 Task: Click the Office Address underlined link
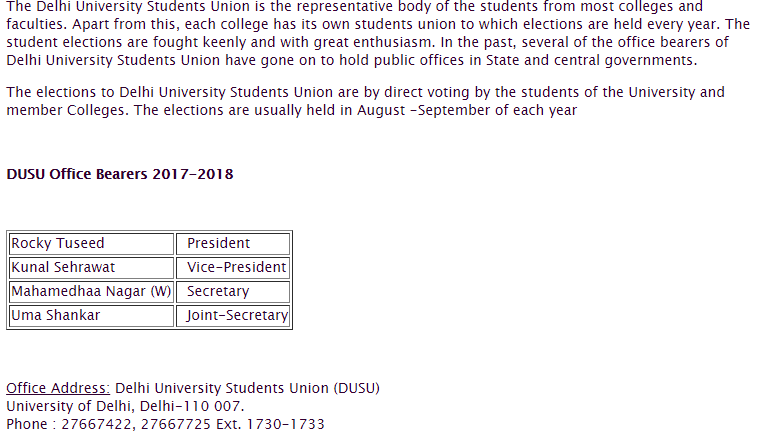pyautogui.click(x=58, y=388)
